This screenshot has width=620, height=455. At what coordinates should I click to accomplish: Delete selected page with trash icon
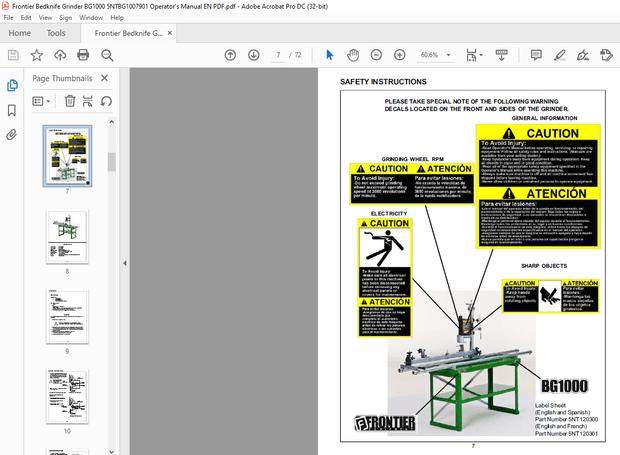click(x=70, y=100)
